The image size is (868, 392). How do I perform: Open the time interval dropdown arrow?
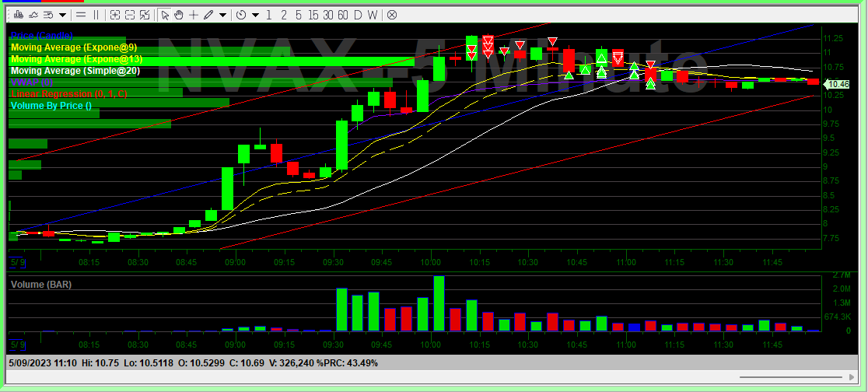click(255, 15)
